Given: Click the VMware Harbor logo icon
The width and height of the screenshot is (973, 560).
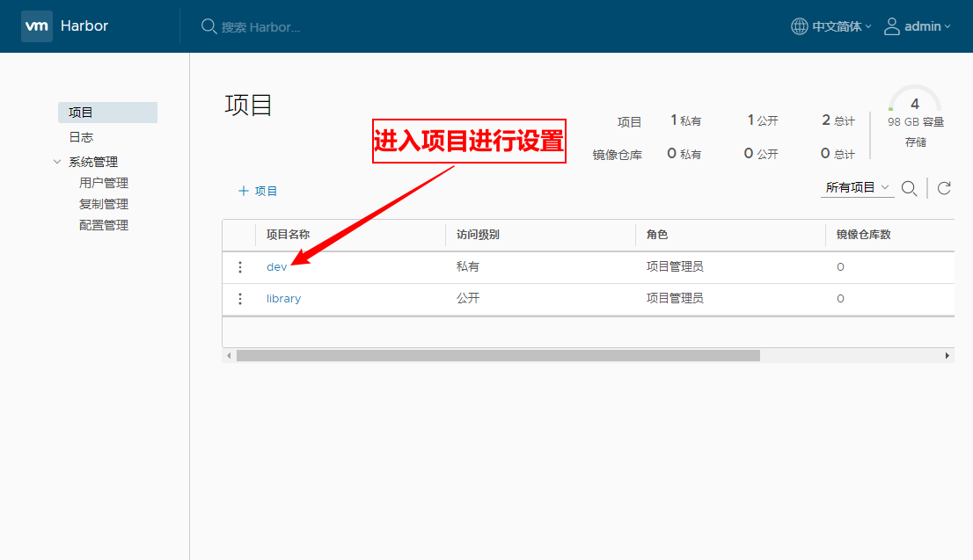Looking at the screenshot, I should (x=37, y=26).
